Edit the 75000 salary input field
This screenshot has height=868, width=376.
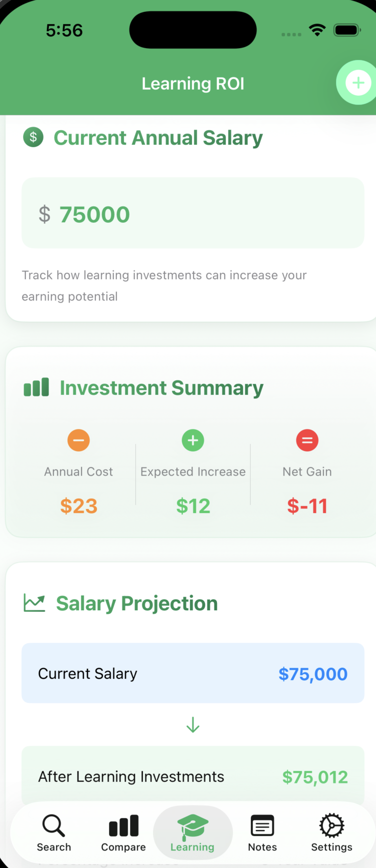pos(193,213)
